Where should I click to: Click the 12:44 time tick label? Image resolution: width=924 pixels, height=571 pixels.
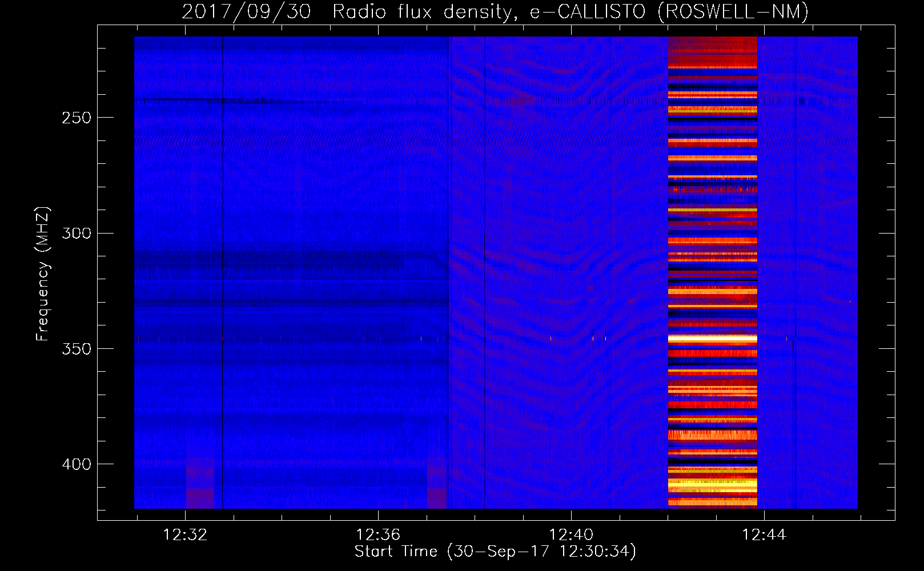click(764, 535)
